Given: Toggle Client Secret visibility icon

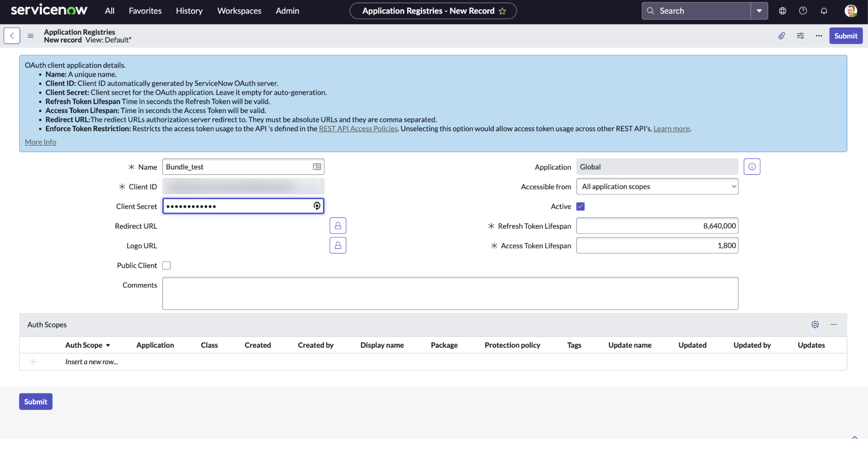Looking at the screenshot, I should 317,206.
